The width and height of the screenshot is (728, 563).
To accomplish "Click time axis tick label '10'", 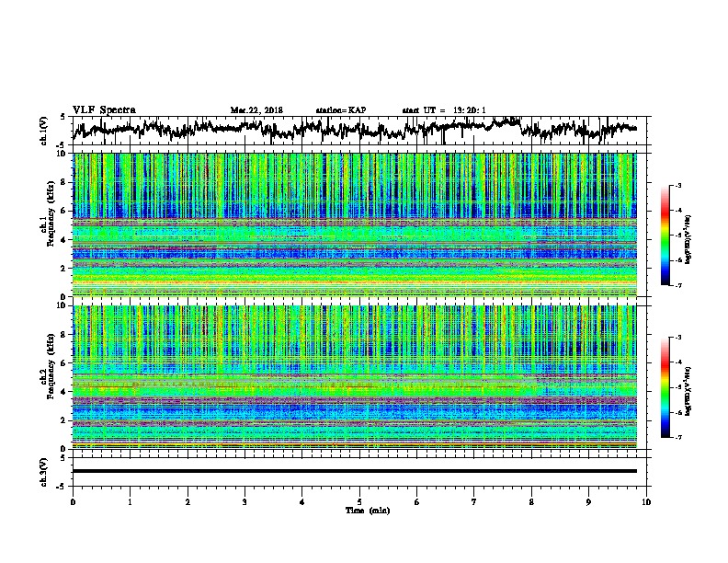I will [x=646, y=502].
